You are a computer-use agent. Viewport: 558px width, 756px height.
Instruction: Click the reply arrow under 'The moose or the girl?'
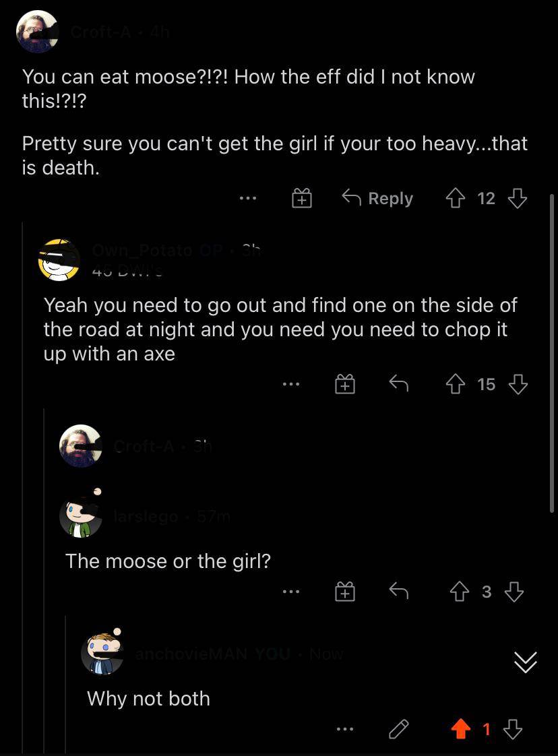[398, 592]
